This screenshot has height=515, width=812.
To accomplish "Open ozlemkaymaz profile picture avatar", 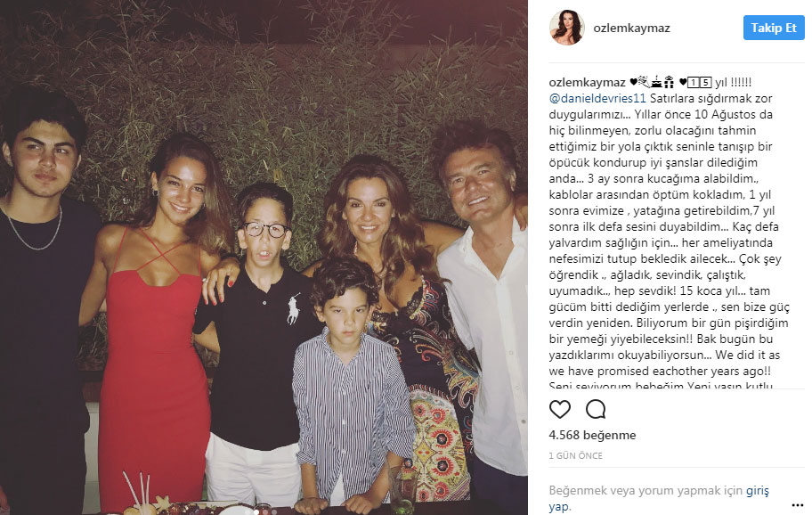I will pos(566,28).
